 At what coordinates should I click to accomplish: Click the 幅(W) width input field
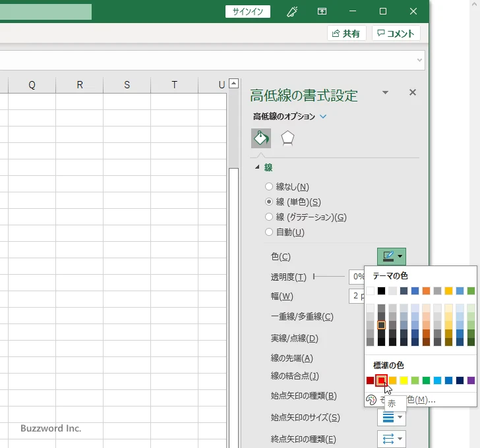coord(357,296)
